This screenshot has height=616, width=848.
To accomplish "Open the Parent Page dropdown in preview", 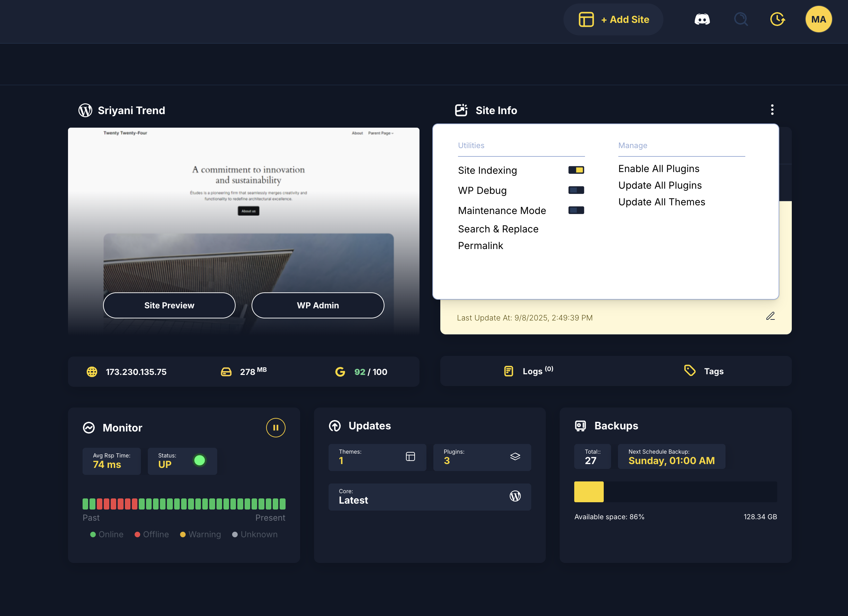I will click(381, 133).
